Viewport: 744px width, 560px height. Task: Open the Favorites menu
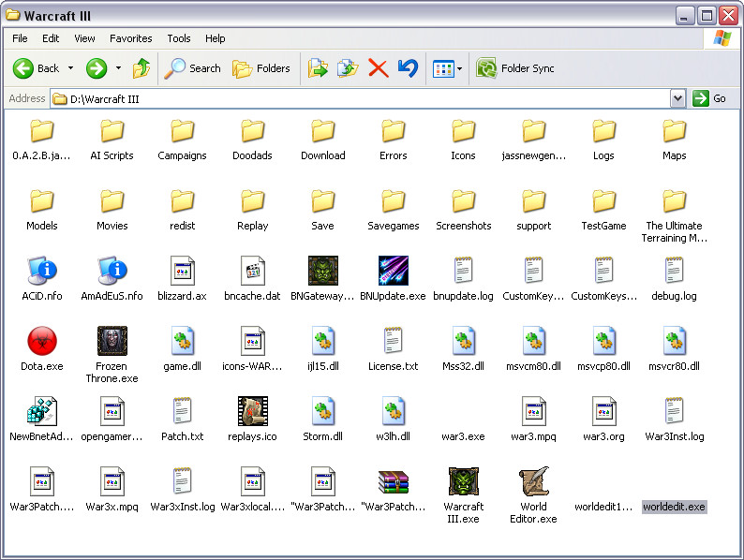[x=131, y=38]
